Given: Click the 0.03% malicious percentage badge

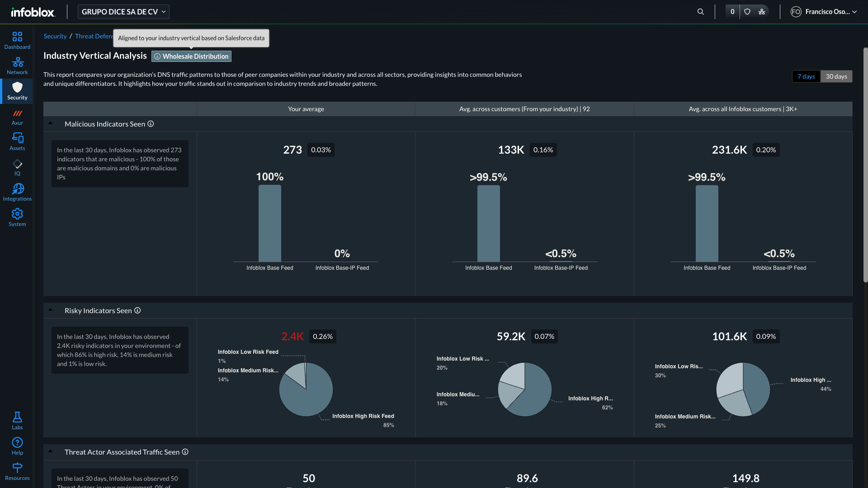Looking at the screenshot, I should (x=321, y=150).
